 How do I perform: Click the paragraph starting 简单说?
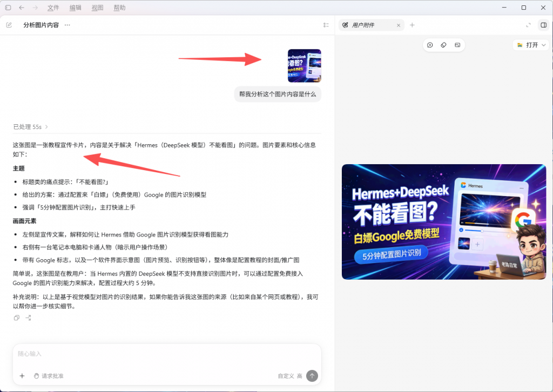coord(158,278)
